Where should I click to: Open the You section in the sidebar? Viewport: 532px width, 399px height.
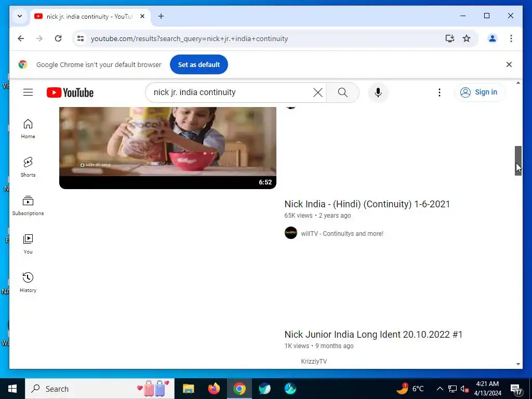tap(28, 244)
